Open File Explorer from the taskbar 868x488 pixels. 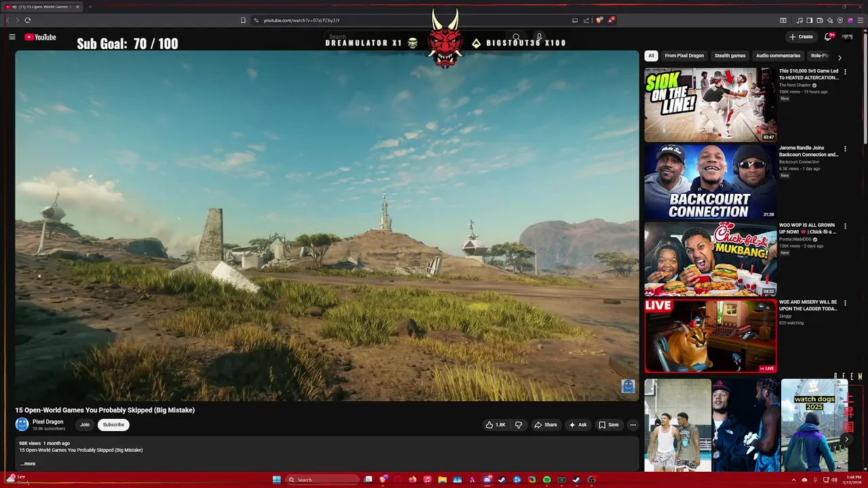click(442, 480)
